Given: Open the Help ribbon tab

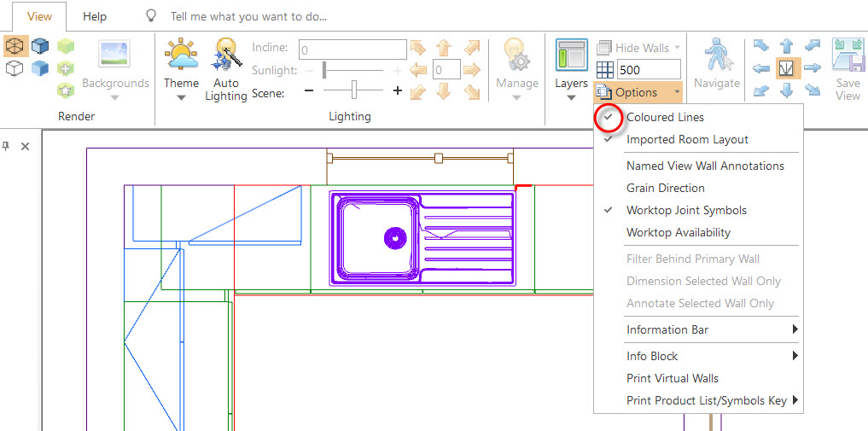Looking at the screenshot, I should (x=95, y=16).
